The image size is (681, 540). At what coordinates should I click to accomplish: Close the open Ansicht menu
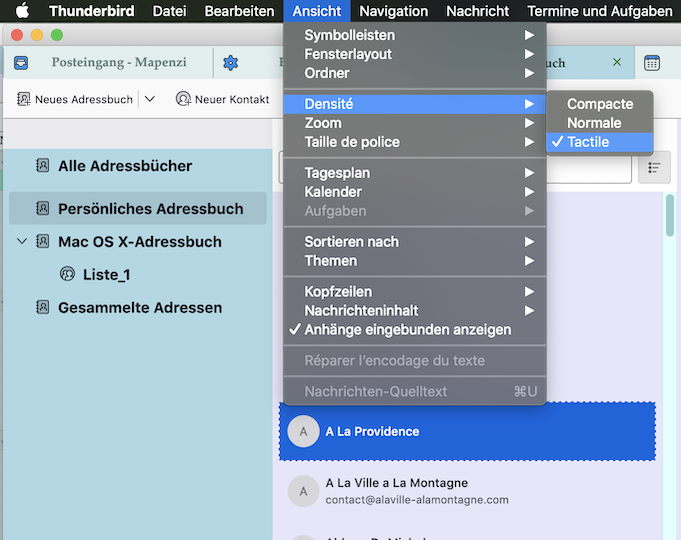(317, 11)
